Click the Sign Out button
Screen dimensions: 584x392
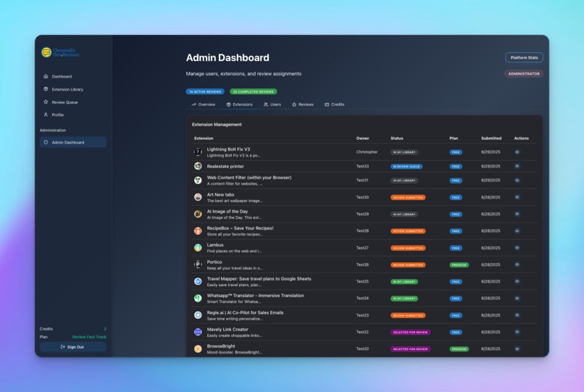(x=72, y=347)
